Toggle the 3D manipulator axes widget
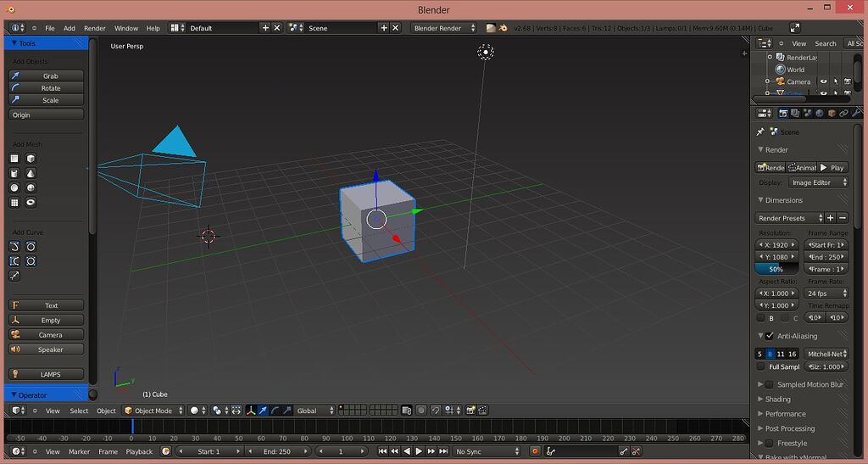The width and height of the screenshot is (868, 464). [251, 411]
